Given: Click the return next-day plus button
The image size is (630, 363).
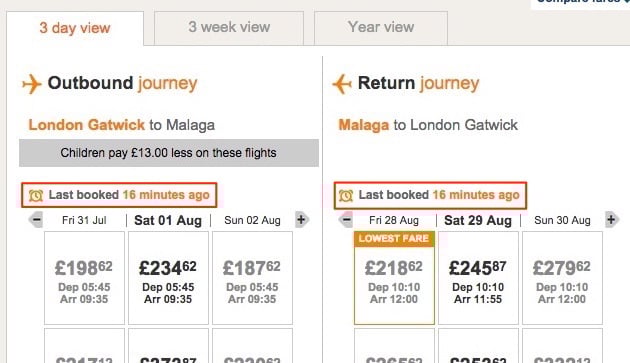Looking at the screenshot, I should pyautogui.click(x=612, y=220).
